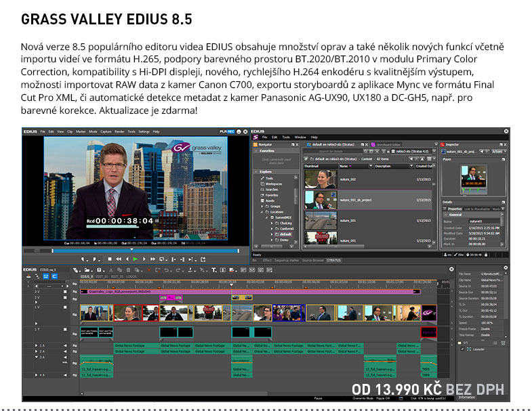Click the Loop playback icon
Screen dimensions: 532x411
click(x=162, y=259)
